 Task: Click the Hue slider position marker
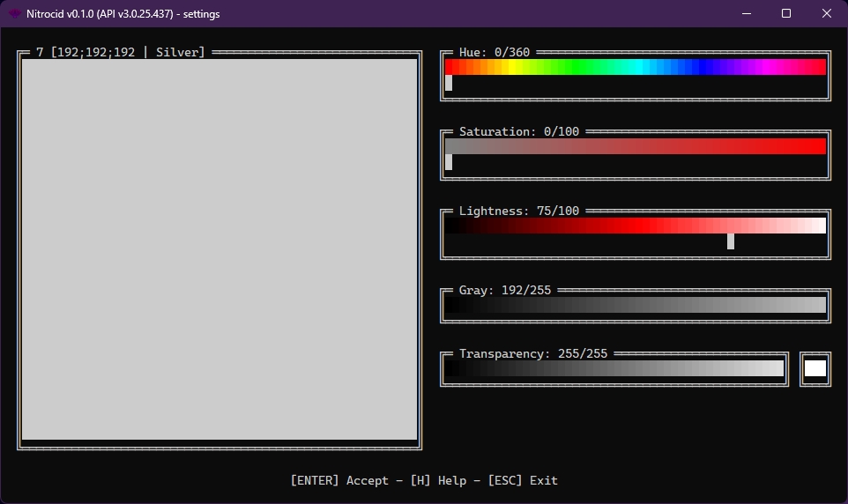click(449, 83)
